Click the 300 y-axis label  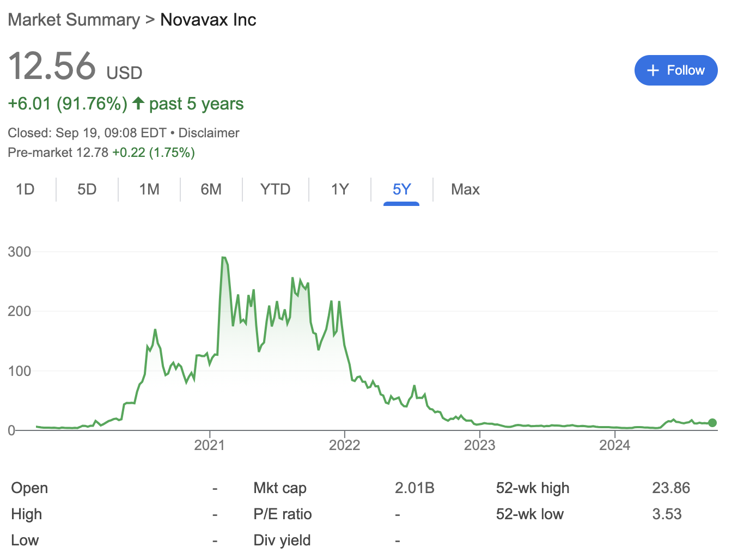point(20,252)
